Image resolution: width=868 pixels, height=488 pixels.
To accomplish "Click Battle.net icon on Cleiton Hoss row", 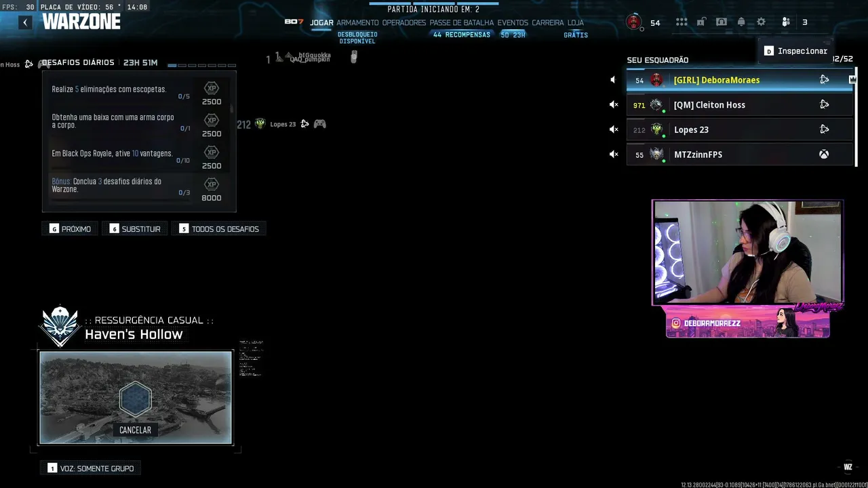I will tap(824, 104).
